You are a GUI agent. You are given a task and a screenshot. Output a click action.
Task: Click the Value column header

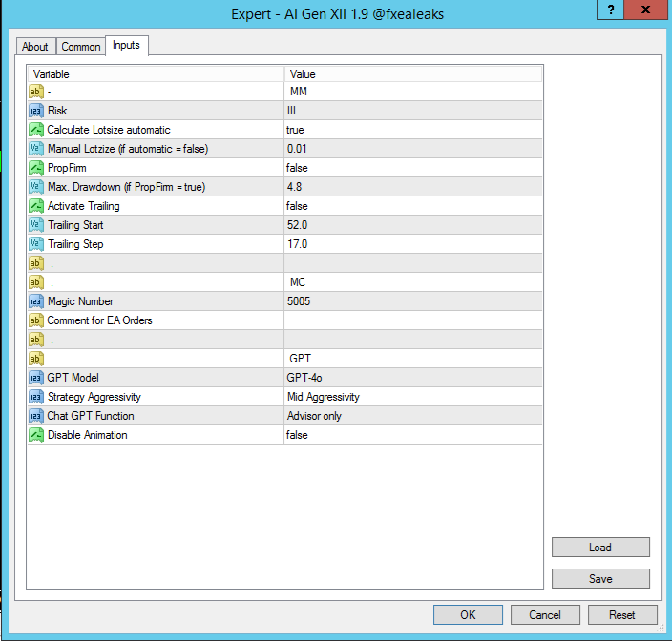click(413, 74)
